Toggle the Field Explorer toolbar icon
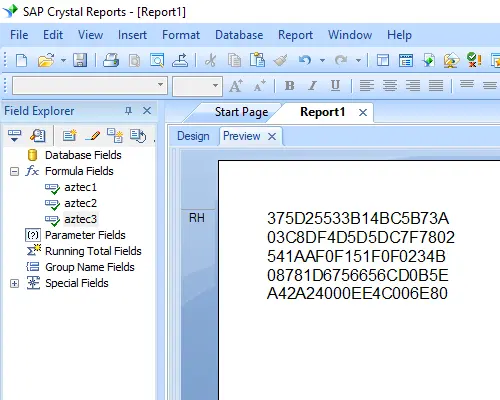 [406, 61]
